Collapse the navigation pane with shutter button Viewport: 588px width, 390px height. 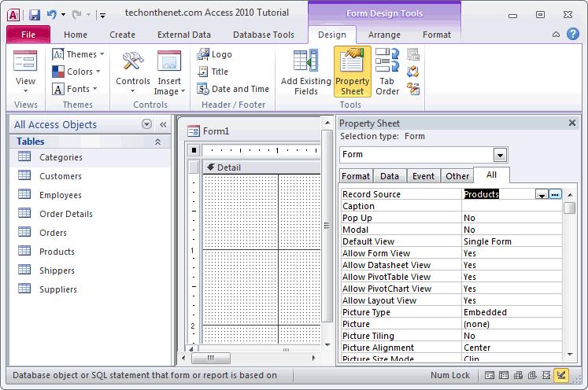click(163, 124)
